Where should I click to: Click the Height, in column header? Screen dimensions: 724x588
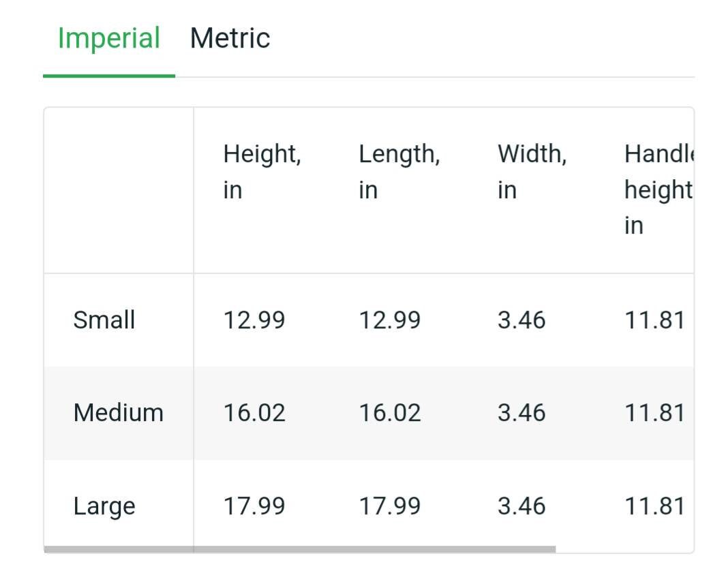(x=262, y=172)
